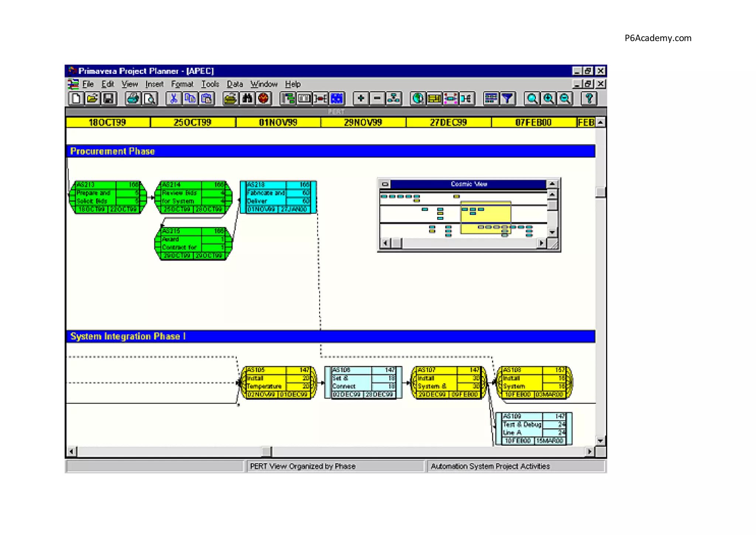Click the binoculars Find icon
Viewport: 756px width, 535px height.
(x=247, y=99)
